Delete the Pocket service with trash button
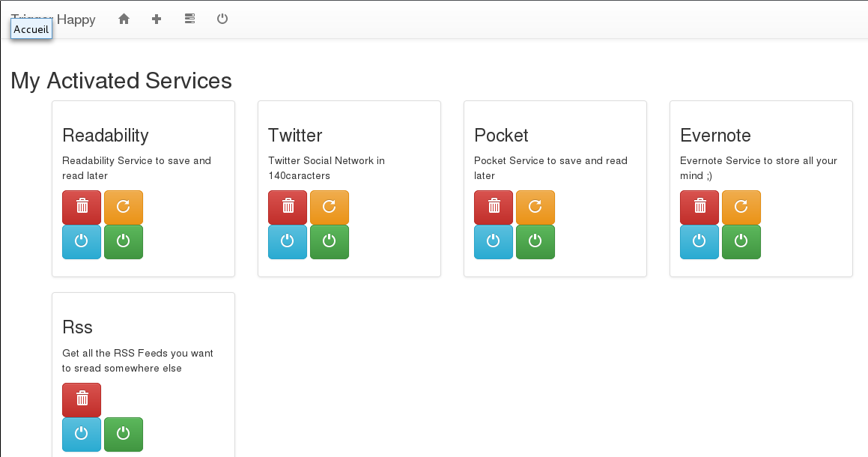868x457 pixels. pyautogui.click(x=494, y=208)
